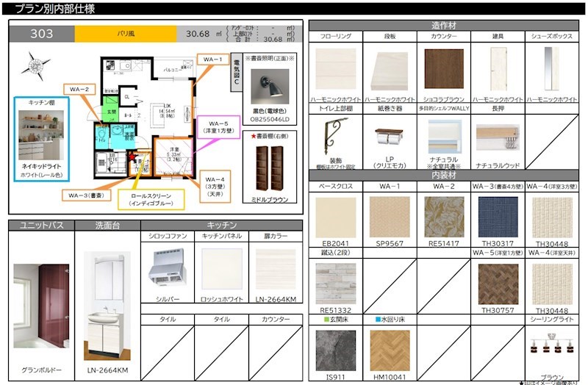The image size is (588, 385).
Task: Select the HM10041 herringbone floor swatch
Action: click(390, 350)
